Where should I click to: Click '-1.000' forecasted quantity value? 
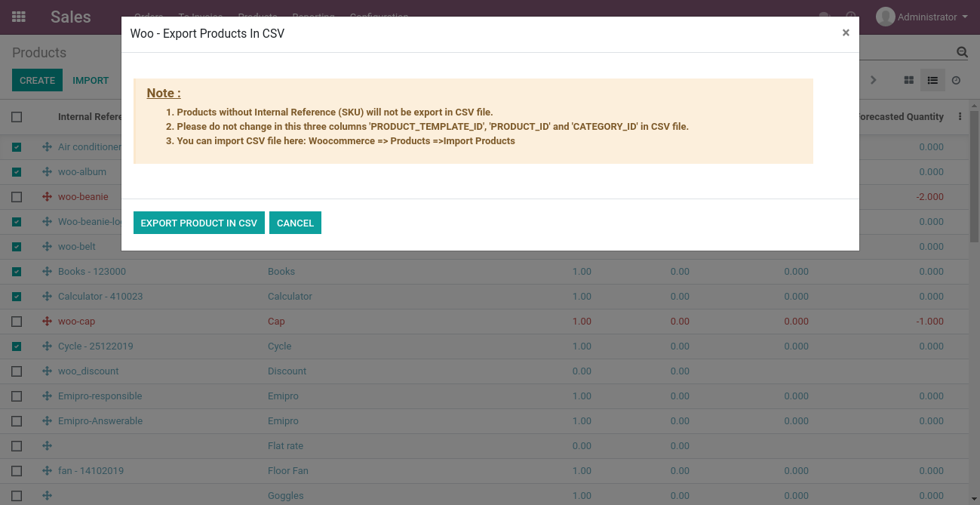click(x=929, y=322)
